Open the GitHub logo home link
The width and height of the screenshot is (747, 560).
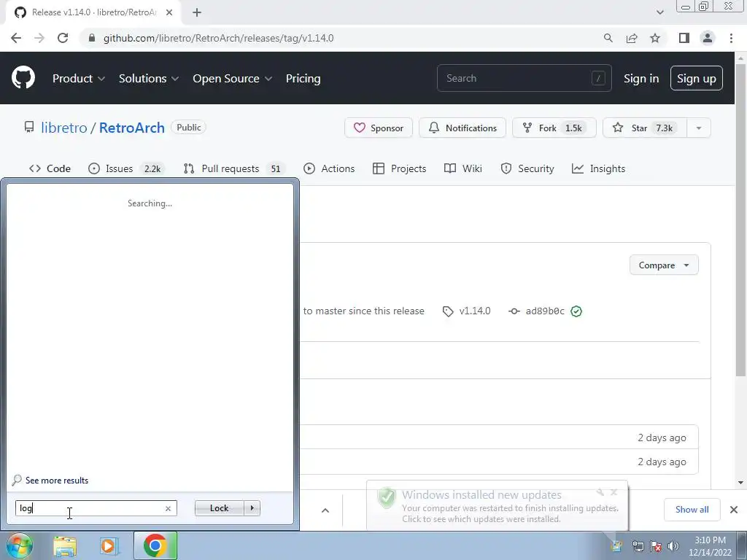pos(23,78)
